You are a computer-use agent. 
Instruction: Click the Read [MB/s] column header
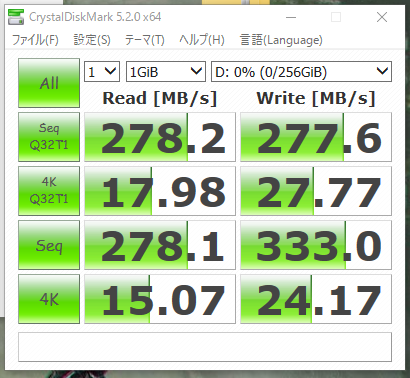(x=160, y=98)
